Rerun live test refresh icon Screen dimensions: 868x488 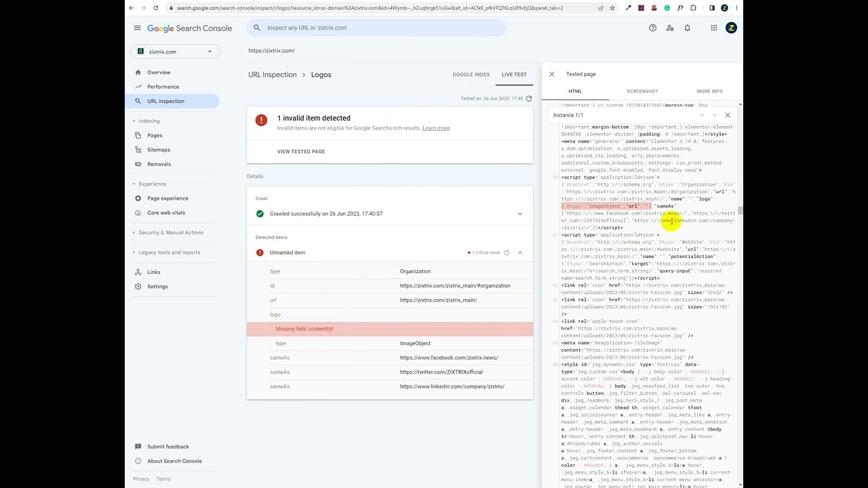(x=529, y=98)
